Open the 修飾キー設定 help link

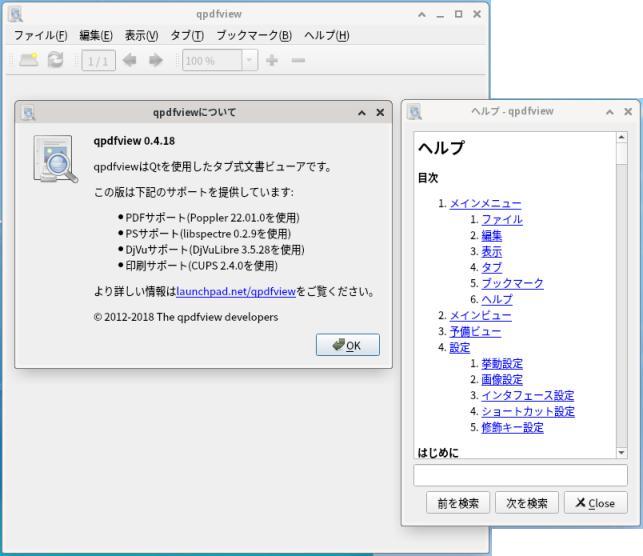[x=513, y=428]
